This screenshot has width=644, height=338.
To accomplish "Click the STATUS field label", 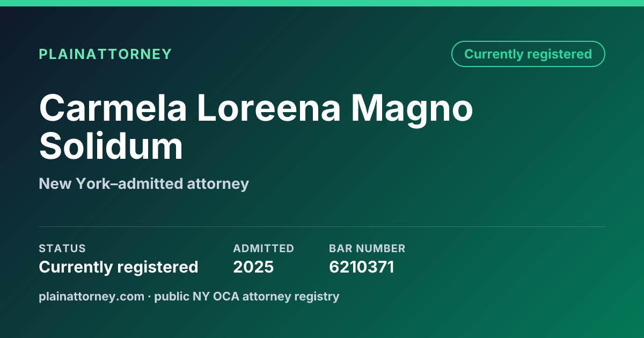I will [x=62, y=248].
